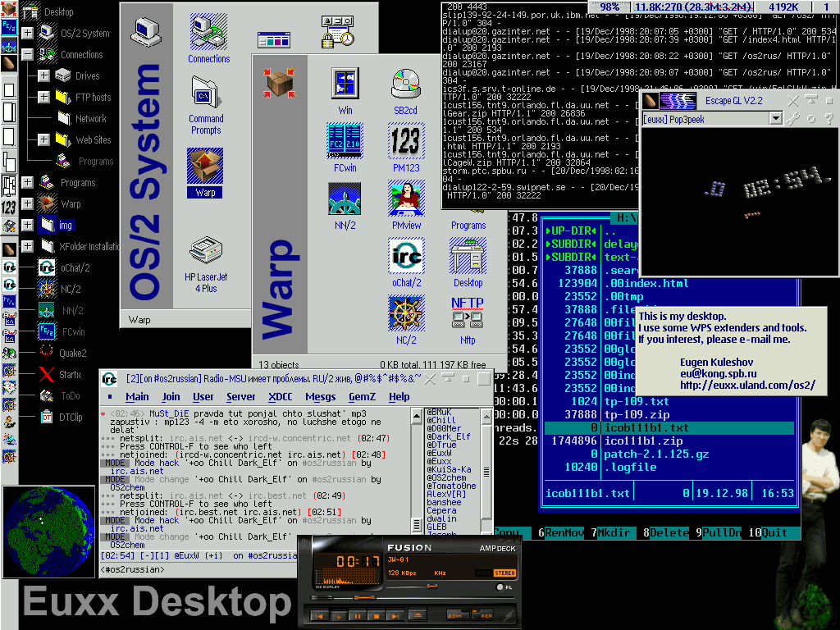Open Server menu in the irc window
This screenshot has height=630, width=840.
pyautogui.click(x=240, y=397)
